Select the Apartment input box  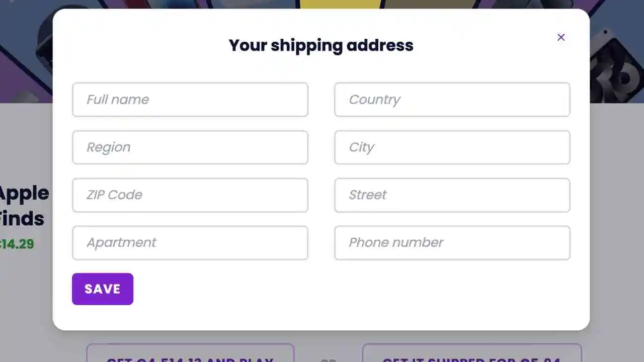click(x=190, y=243)
